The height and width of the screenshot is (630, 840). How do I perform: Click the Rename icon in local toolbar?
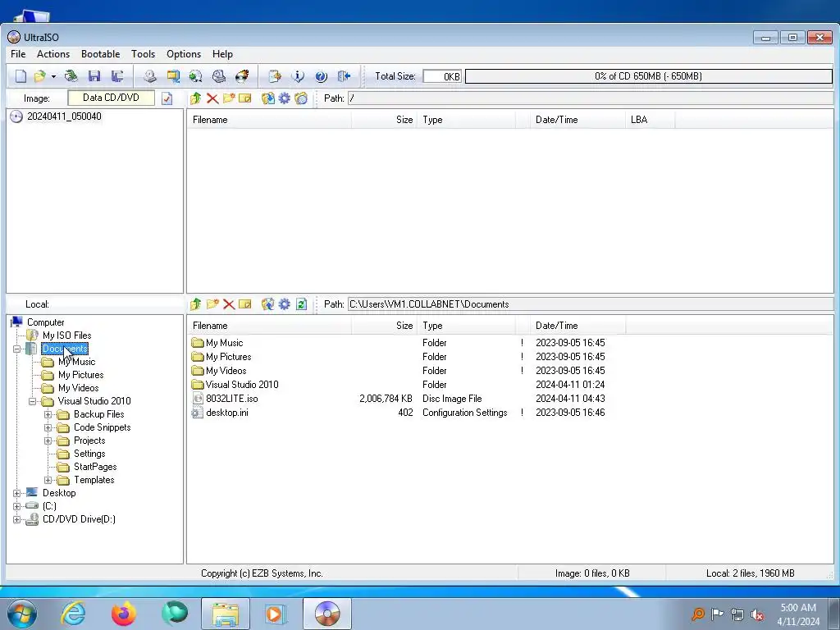click(244, 304)
